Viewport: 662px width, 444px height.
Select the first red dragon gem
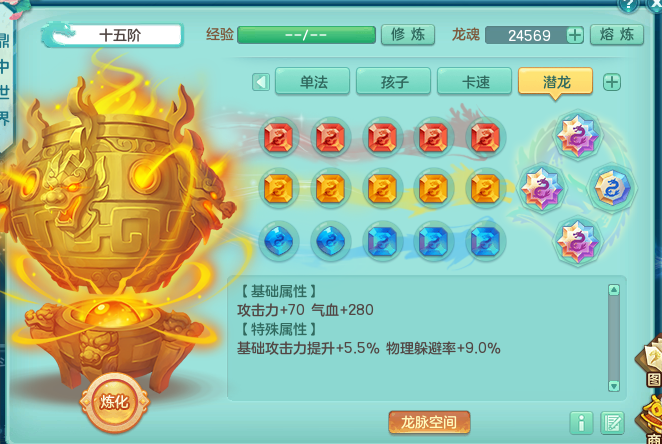coord(278,137)
